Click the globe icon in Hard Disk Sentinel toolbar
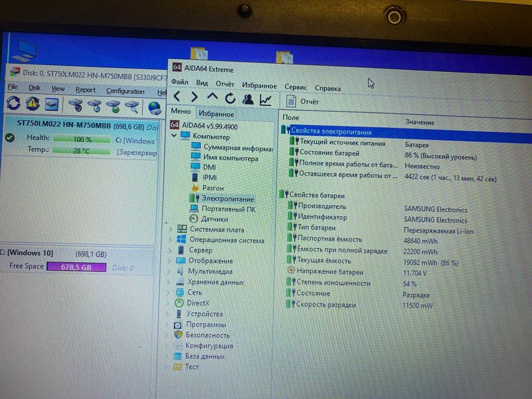This screenshot has width=532, height=399. [155, 108]
